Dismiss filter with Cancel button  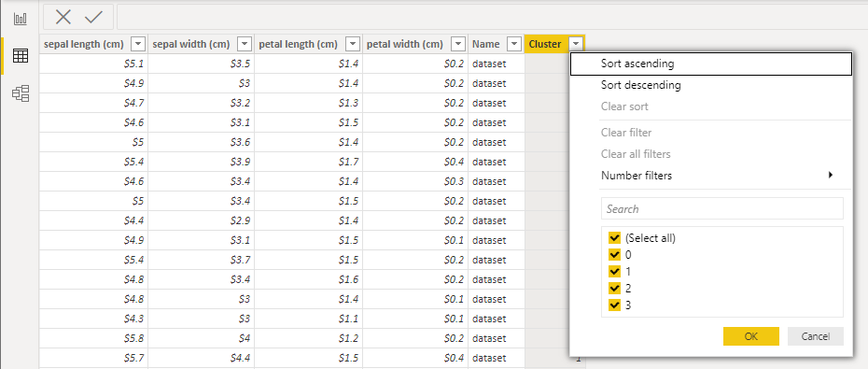816,336
